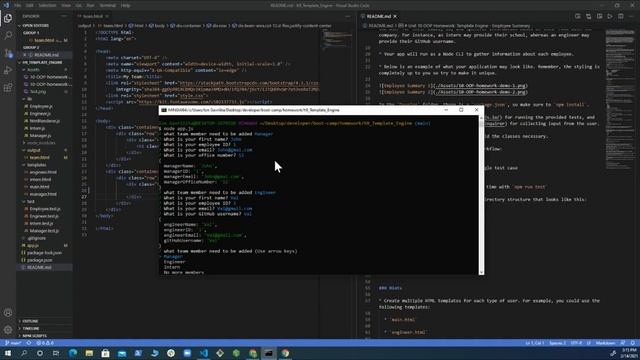Expand the OUTLINE section
This screenshot has width=640, height=360.
point(29,321)
